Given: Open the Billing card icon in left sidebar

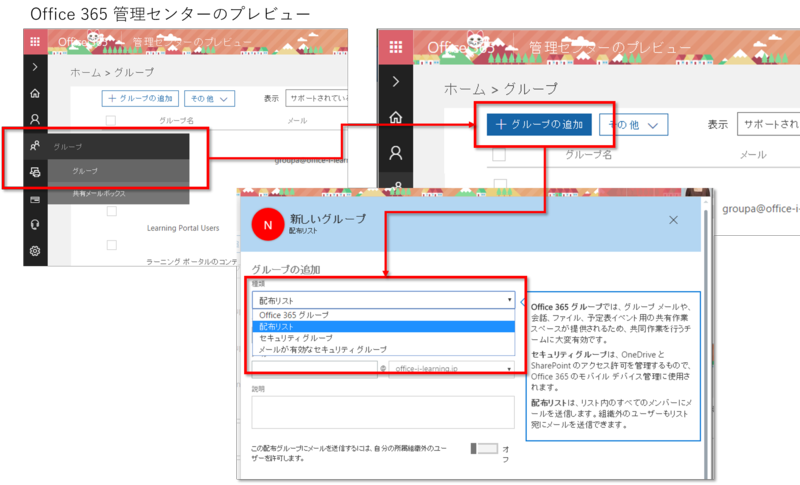Looking at the screenshot, I should (x=35, y=199).
